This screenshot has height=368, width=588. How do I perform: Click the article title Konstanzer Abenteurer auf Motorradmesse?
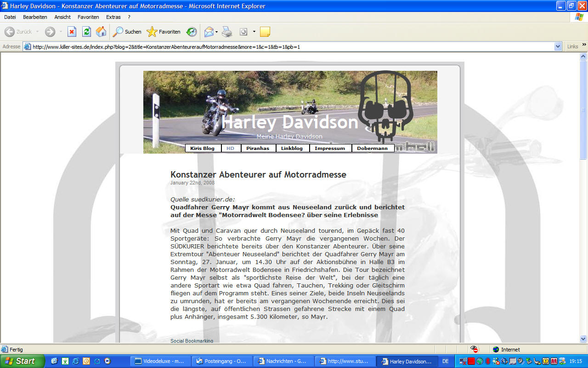(x=258, y=175)
